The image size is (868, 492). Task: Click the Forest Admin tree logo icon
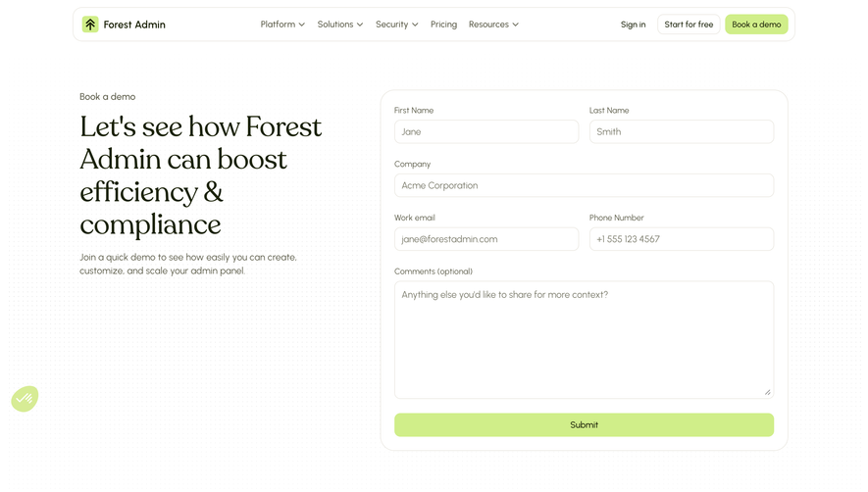[x=90, y=25]
